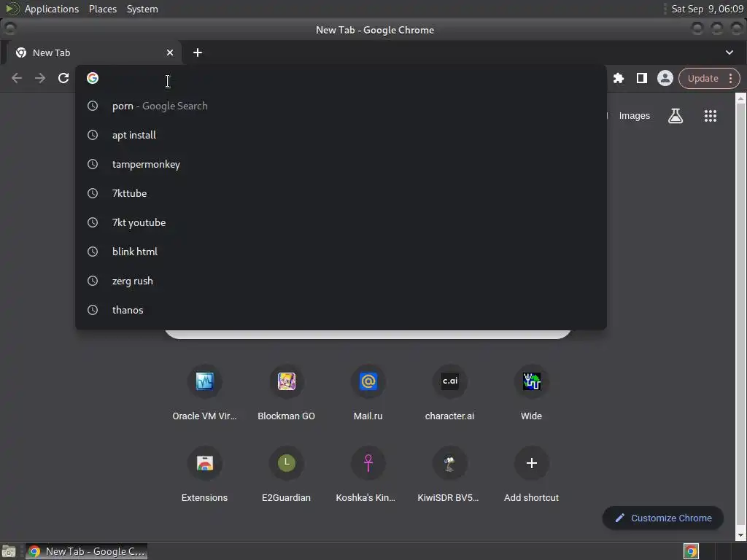Click into the address bar field
Image resolution: width=747 pixels, height=560 pixels.
pyautogui.click(x=341, y=78)
